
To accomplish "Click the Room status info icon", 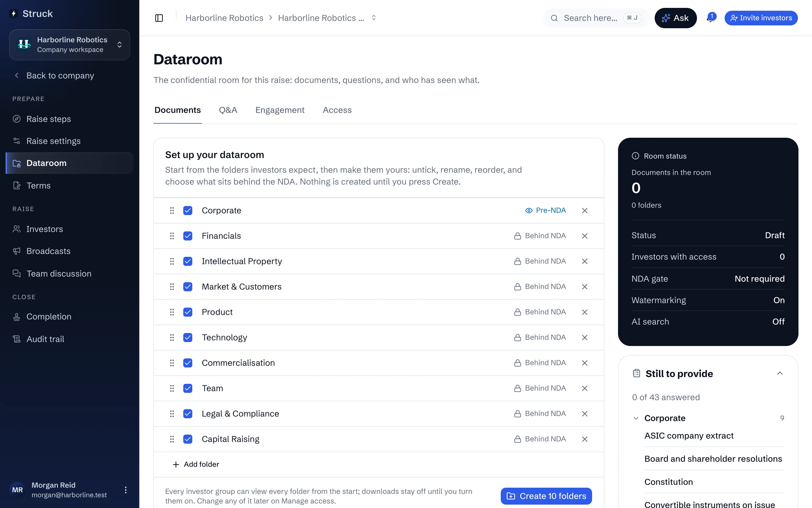I will 636,156.
